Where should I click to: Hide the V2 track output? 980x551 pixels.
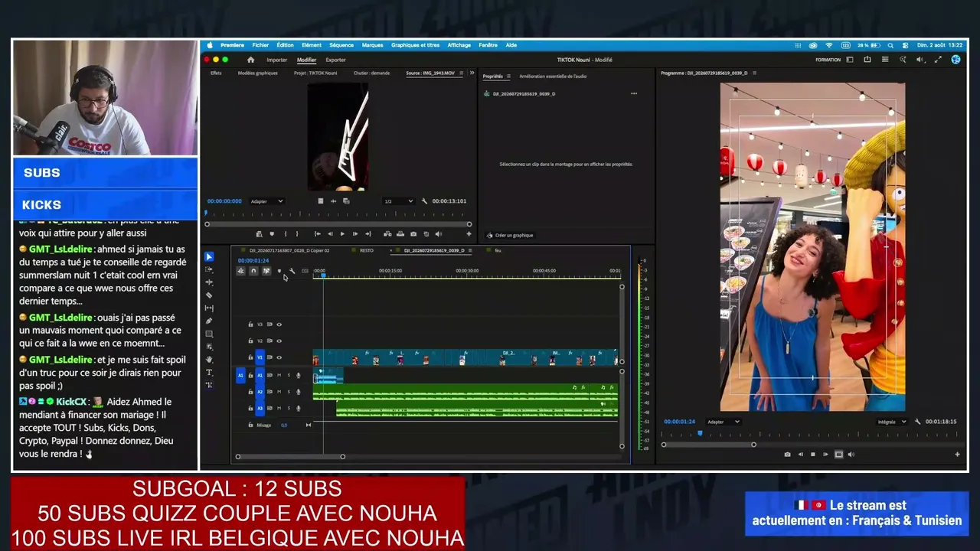click(x=279, y=341)
